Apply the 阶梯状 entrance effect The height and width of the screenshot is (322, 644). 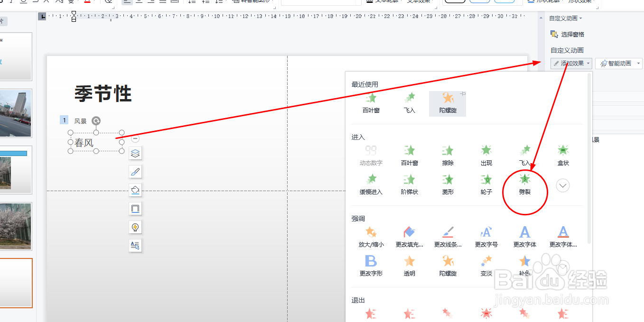pos(409,185)
